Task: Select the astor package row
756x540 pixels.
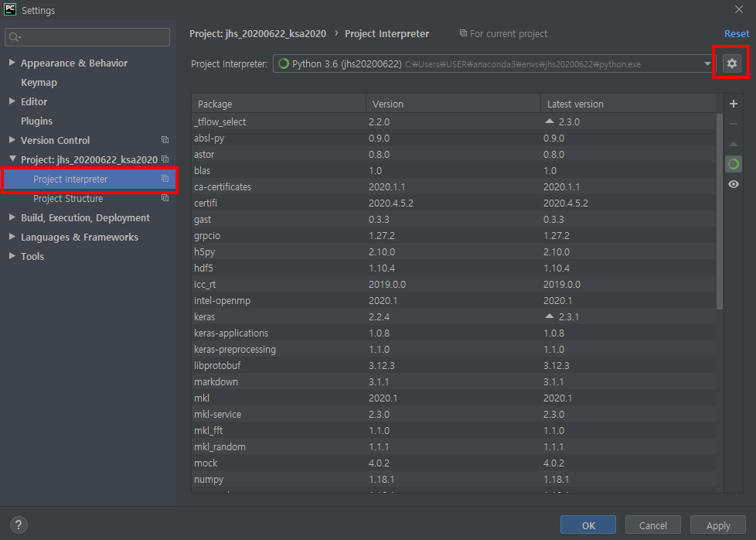Action: click(x=454, y=155)
